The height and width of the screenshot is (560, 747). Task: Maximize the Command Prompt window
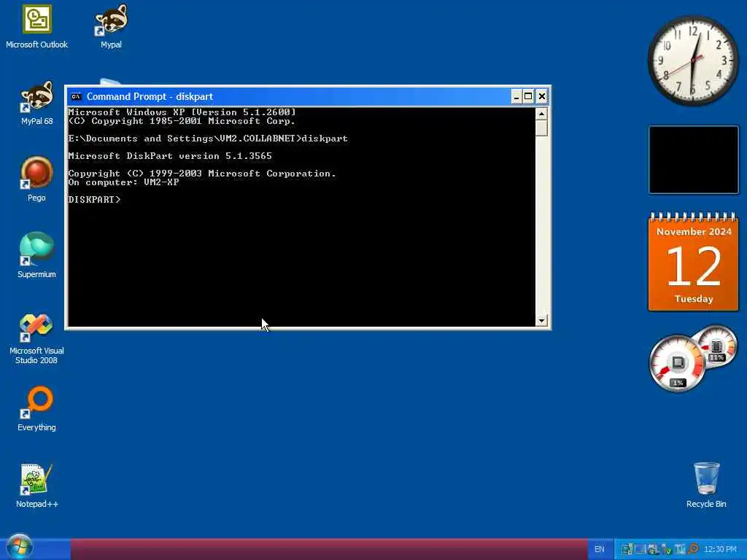(x=528, y=97)
